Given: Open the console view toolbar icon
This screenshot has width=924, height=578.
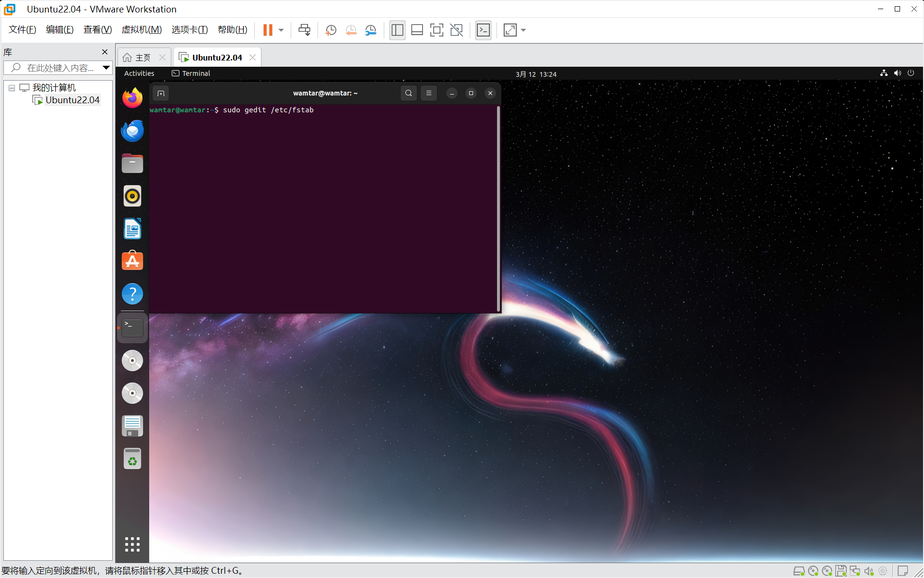Looking at the screenshot, I should 483,30.
